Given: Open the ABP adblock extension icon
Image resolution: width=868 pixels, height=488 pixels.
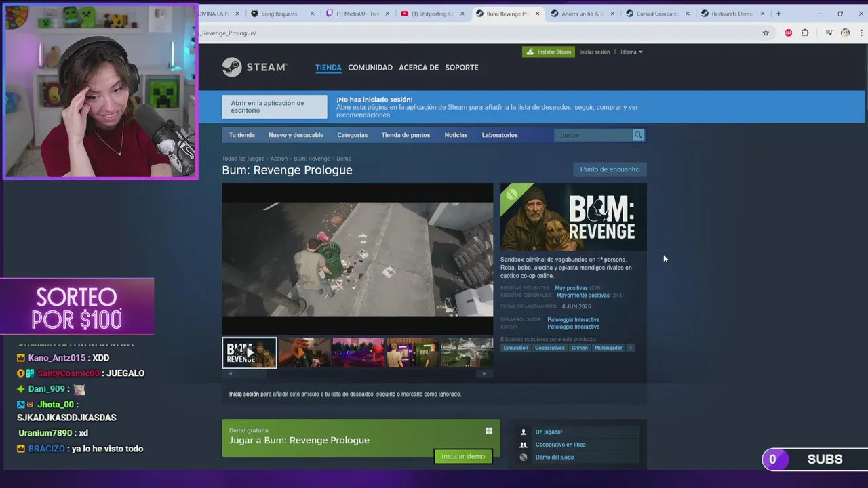Looking at the screenshot, I should (x=788, y=33).
